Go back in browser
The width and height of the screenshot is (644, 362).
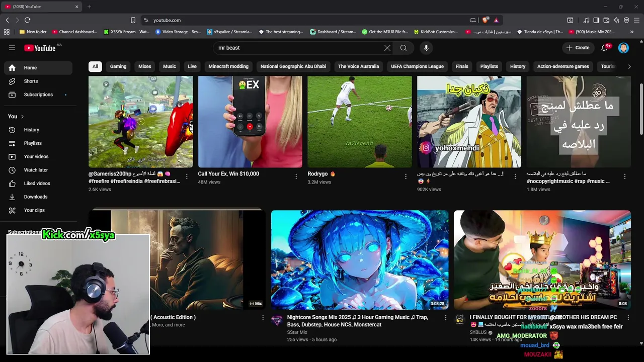click(x=7, y=20)
